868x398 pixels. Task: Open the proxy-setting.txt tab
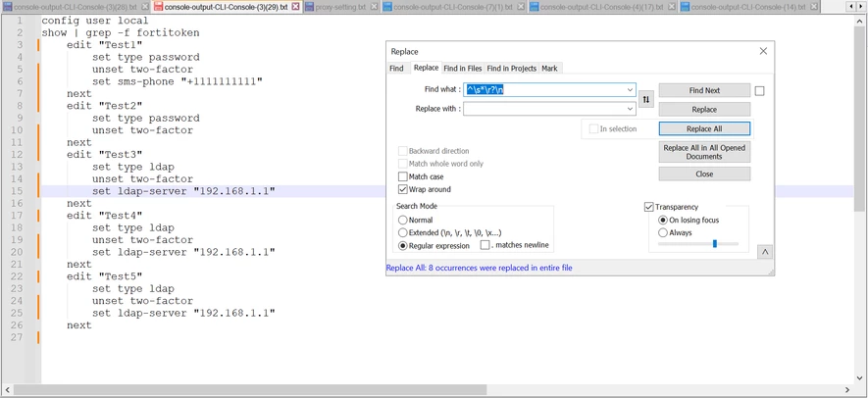(341, 7)
